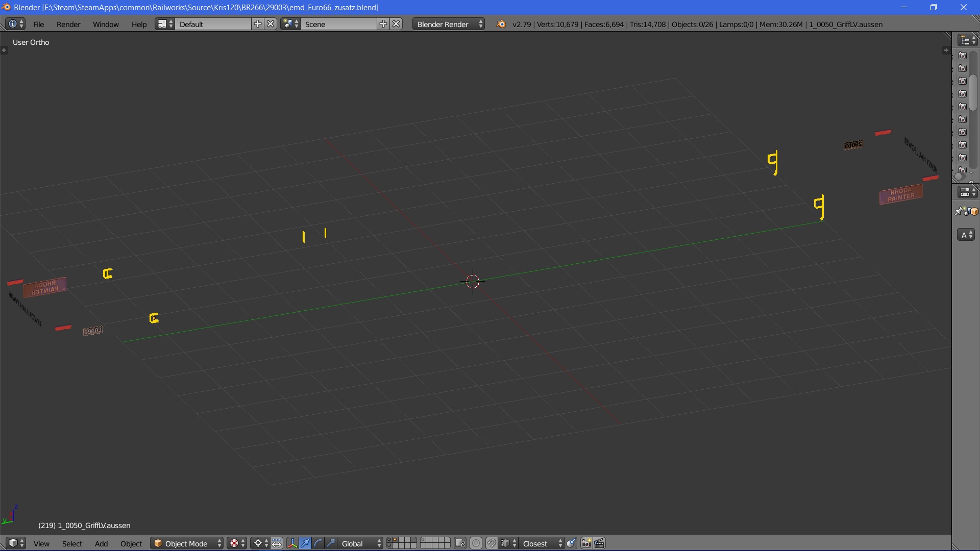Open the Global transform orientation dropdown
The height and width of the screenshot is (551, 980).
tap(361, 543)
